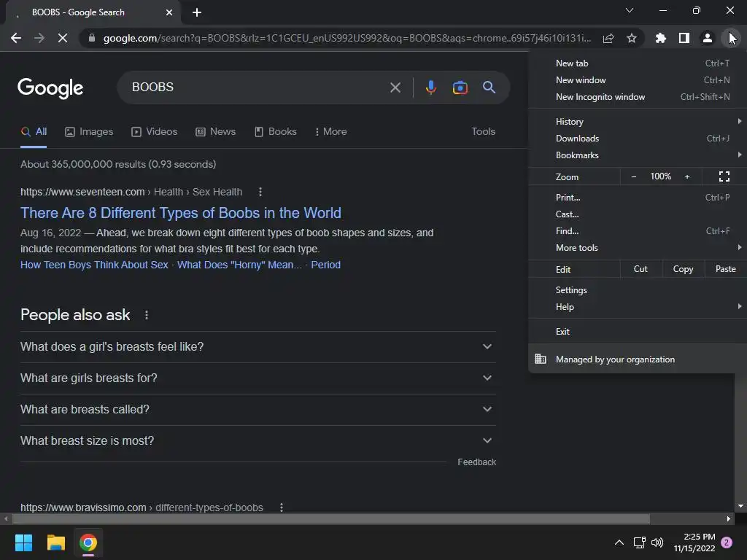Screen dimensions: 747x560
Task: Open 'How Teen Boys Think About Sex' link
Action: coord(94,265)
